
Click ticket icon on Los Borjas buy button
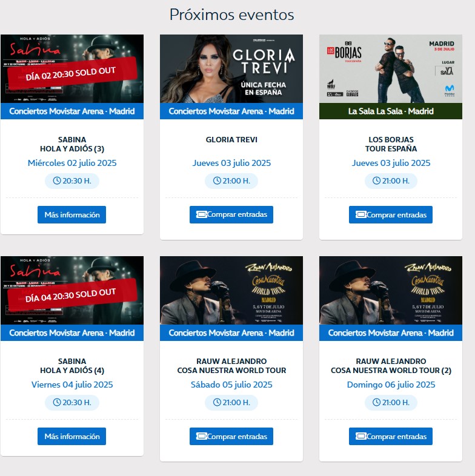point(361,214)
